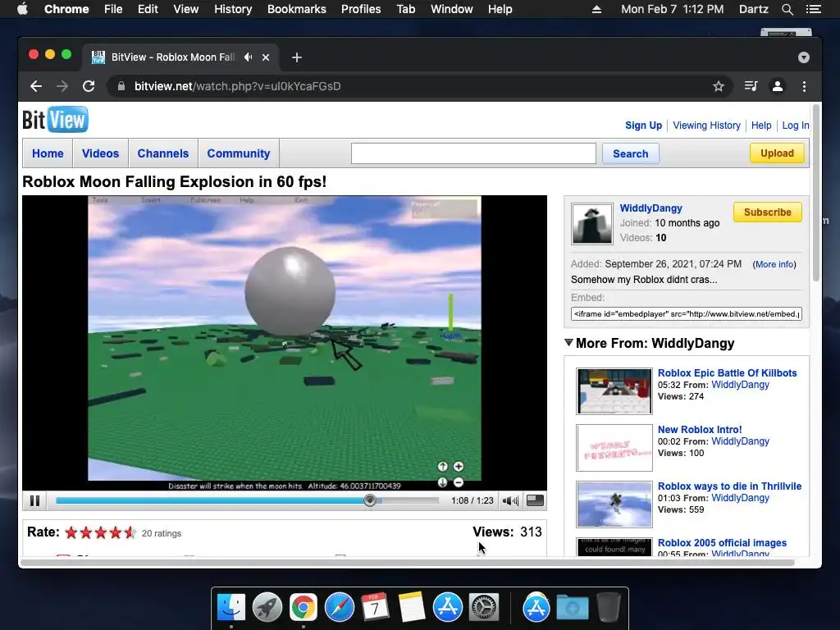Open Finder in the Dock

coord(231,608)
